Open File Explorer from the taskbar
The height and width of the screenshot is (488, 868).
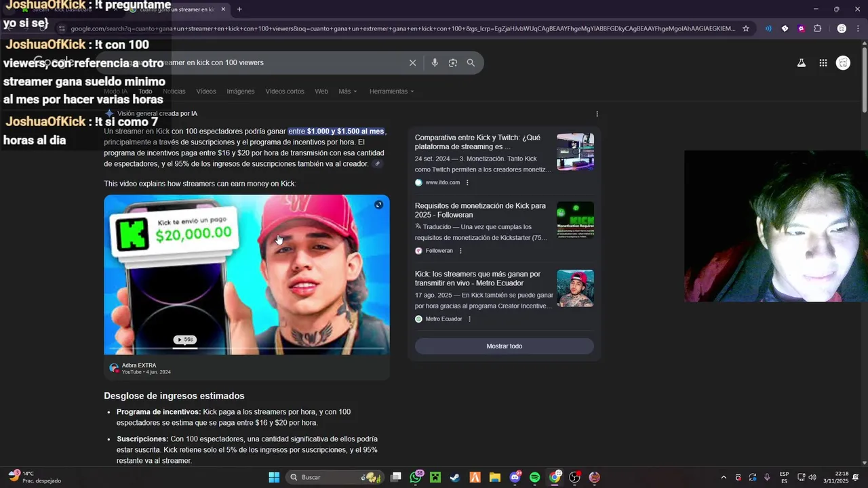pos(494,477)
